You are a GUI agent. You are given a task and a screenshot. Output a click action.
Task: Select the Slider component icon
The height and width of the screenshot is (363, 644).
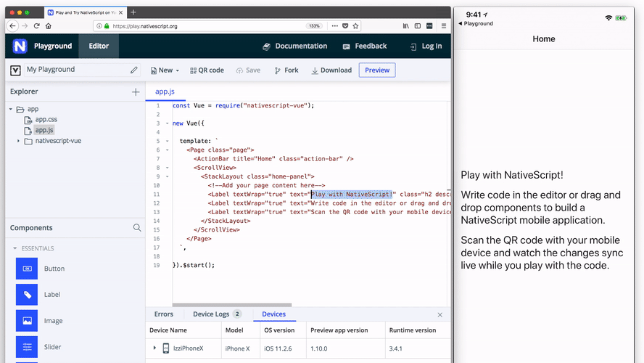pyautogui.click(x=27, y=347)
